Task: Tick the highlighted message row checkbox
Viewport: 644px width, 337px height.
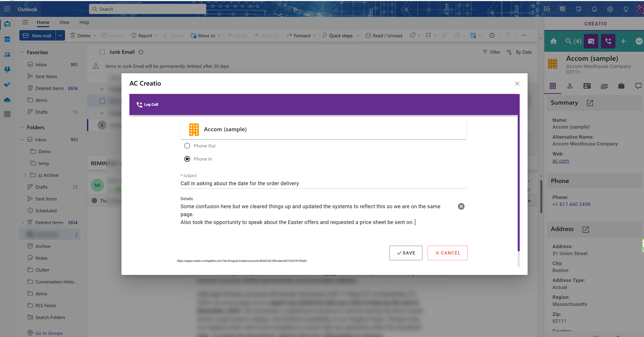Action: click(x=102, y=101)
